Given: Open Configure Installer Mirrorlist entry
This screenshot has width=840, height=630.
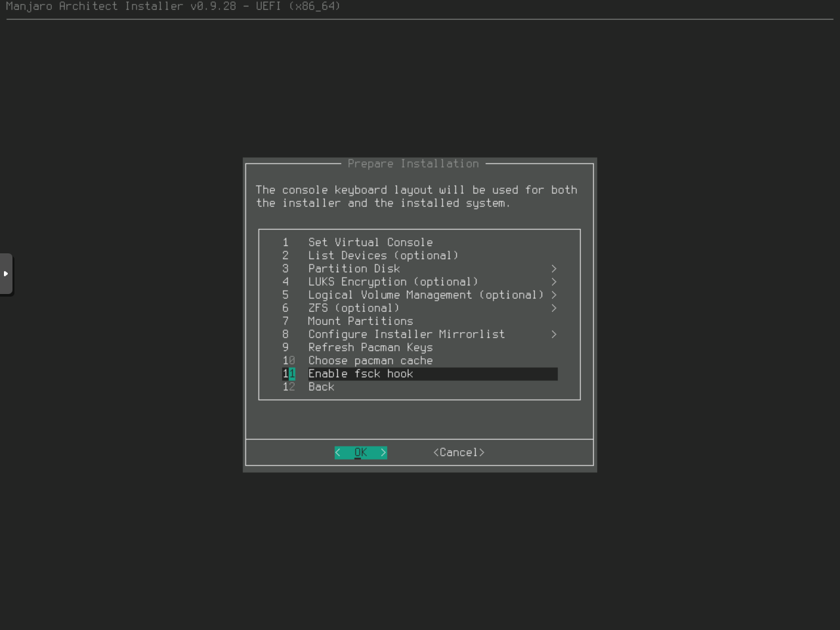Looking at the screenshot, I should 406,334.
